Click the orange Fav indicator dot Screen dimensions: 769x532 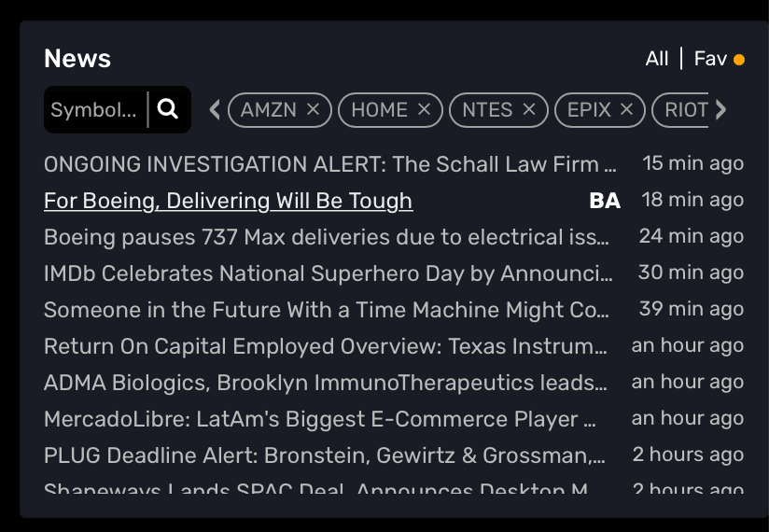739,60
